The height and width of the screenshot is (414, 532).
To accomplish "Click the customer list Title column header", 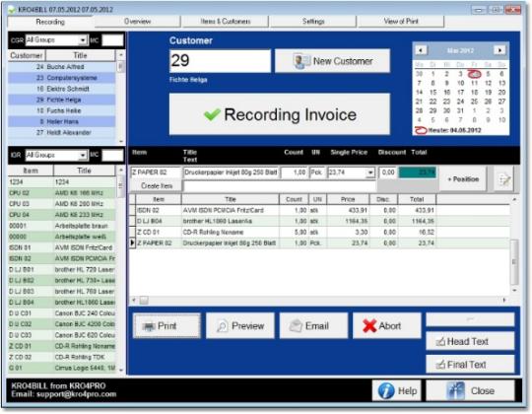I will click(x=81, y=55).
